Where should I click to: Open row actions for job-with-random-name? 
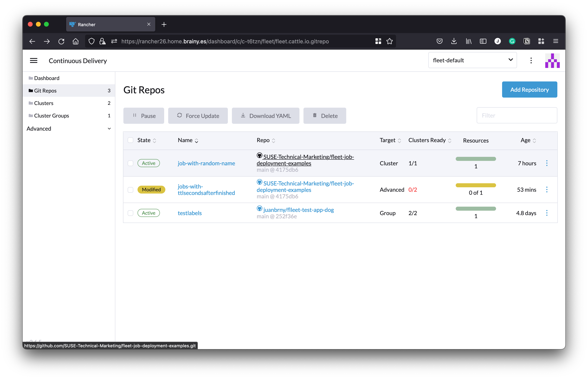click(x=547, y=163)
